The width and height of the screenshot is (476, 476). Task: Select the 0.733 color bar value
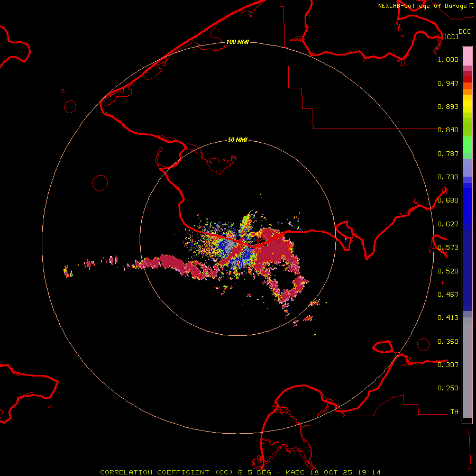[448, 177]
